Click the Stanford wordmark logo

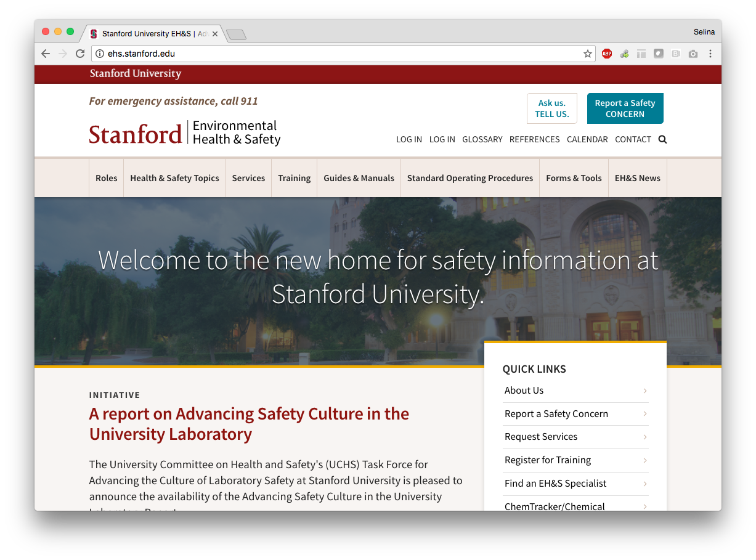click(136, 134)
